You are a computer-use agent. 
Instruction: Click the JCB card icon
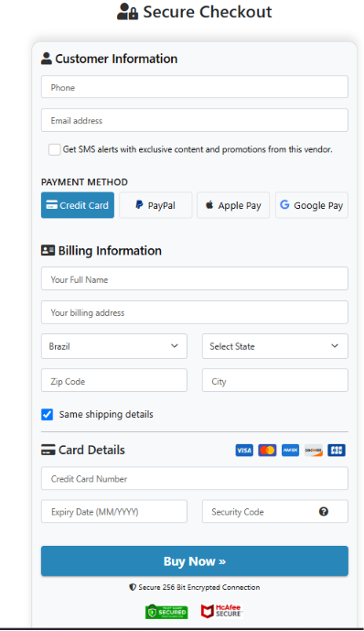click(x=337, y=451)
